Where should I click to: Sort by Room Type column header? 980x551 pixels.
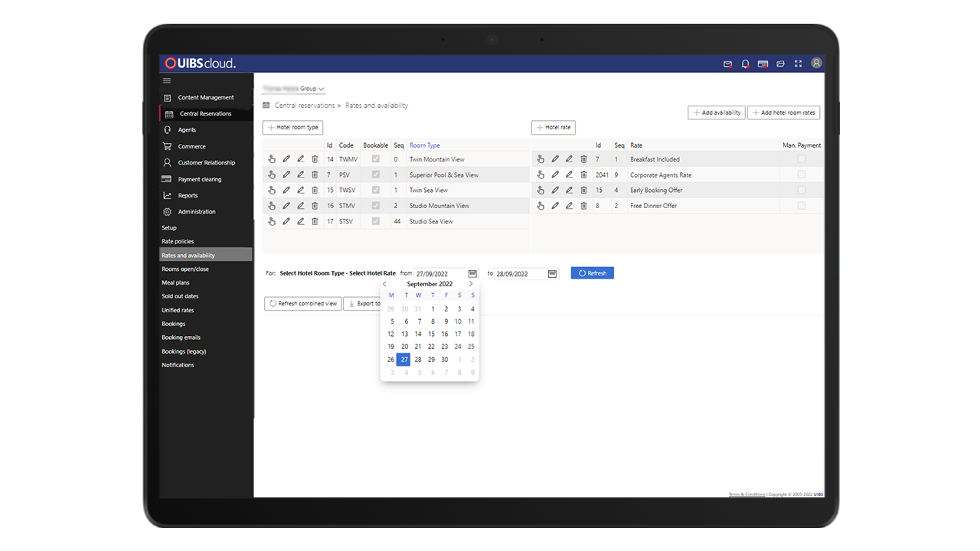pyautogui.click(x=425, y=145)
